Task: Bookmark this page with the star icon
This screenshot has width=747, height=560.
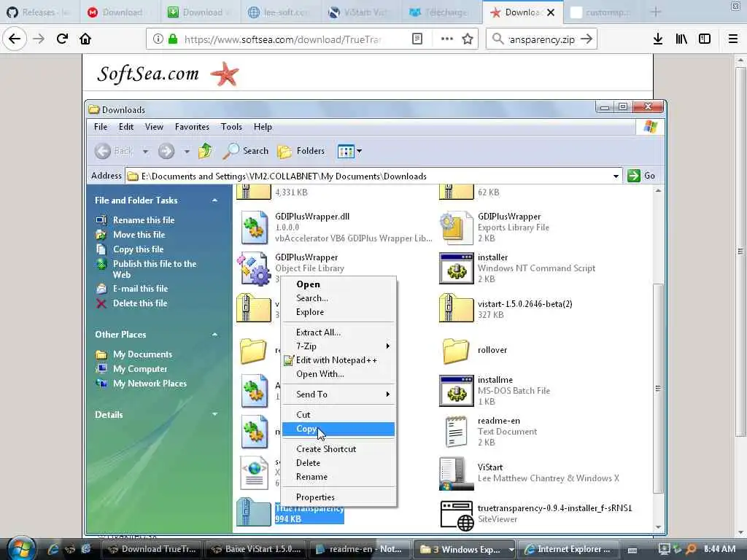Action: pos(468,39)
